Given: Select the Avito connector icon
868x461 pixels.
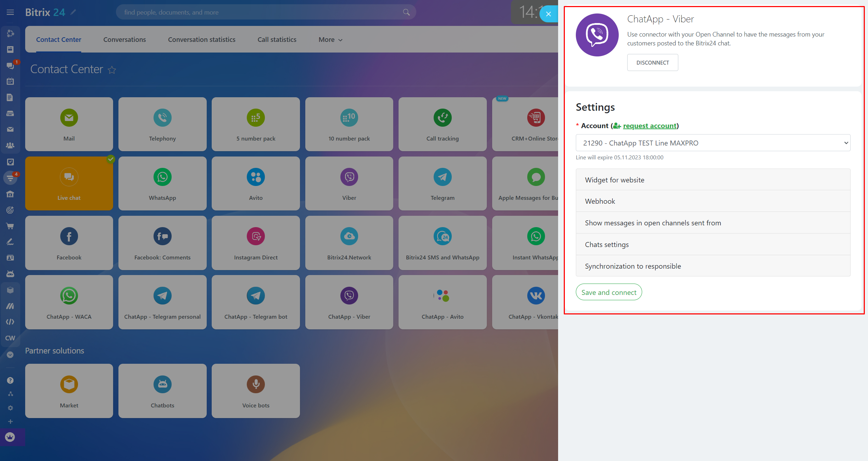Looking at the screenshot, I should [x=256, y=177].
